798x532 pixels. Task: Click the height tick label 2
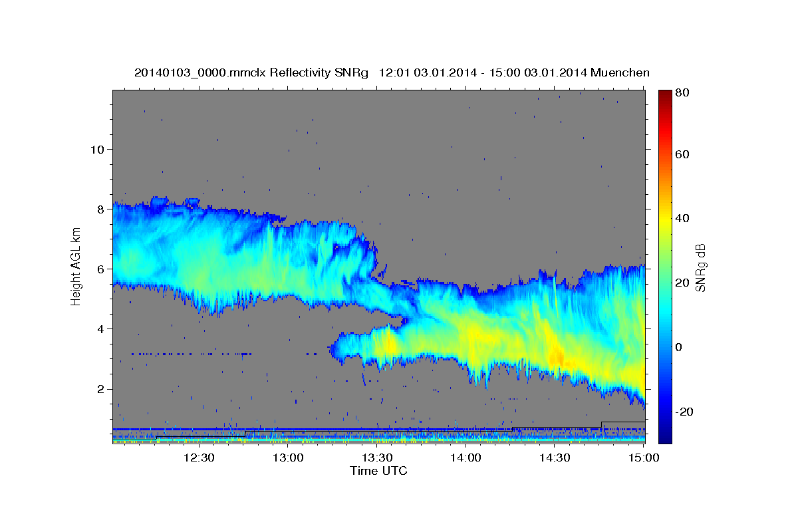click(101, 389)
